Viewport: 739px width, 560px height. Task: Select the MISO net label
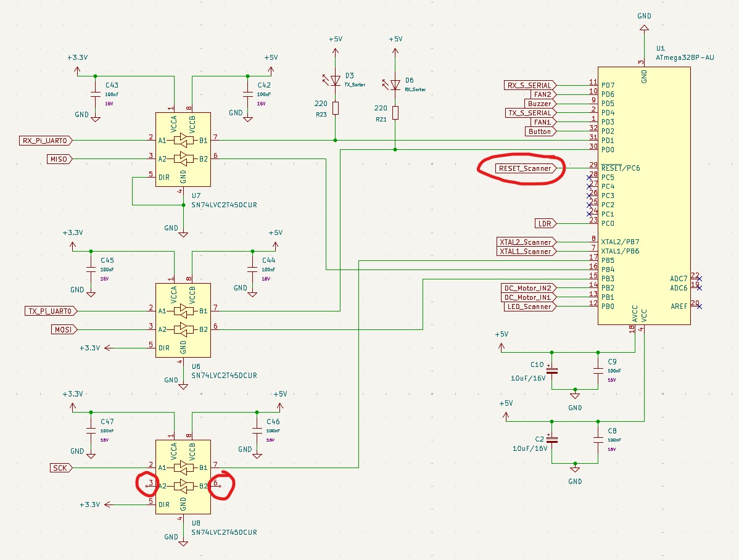click(60, 159)
